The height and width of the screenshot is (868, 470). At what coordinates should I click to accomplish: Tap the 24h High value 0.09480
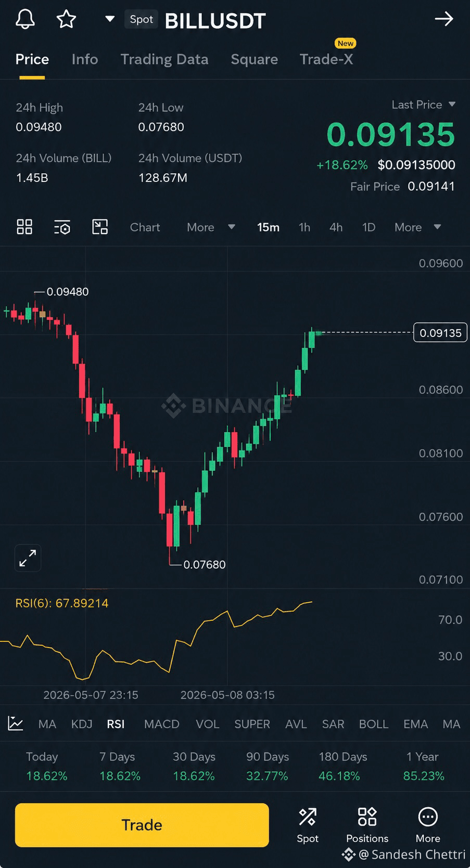39,127
